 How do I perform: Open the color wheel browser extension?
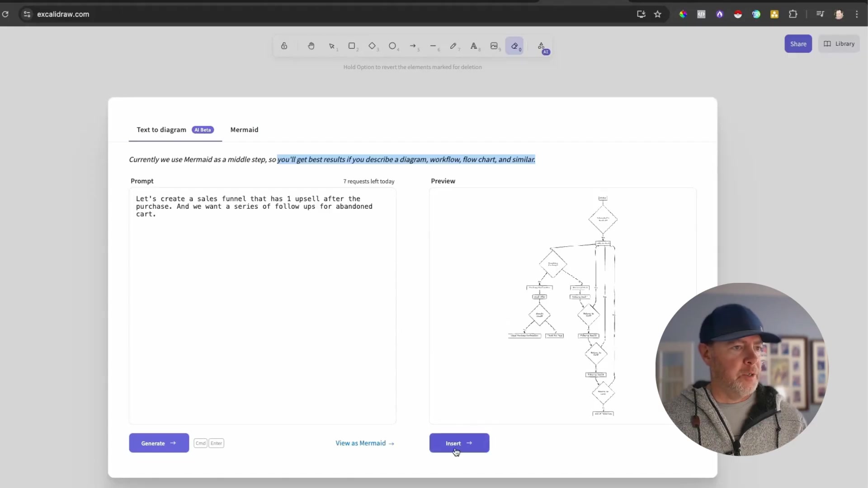point(683,14)
